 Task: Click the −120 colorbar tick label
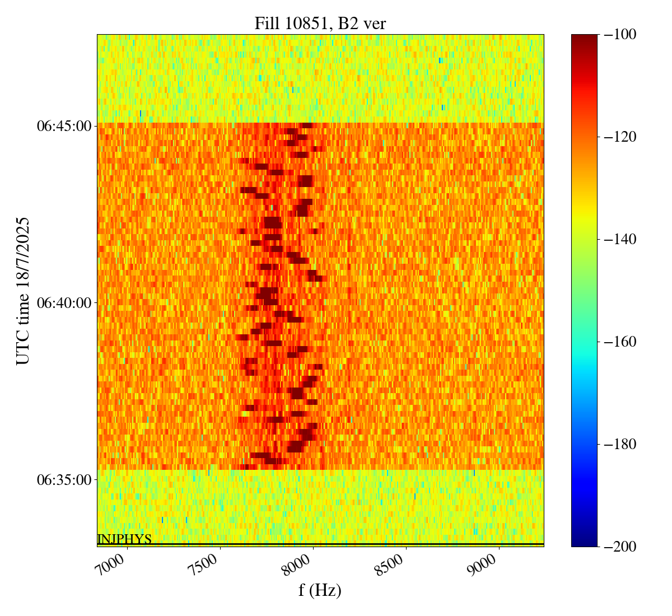[x=620, y=137]
